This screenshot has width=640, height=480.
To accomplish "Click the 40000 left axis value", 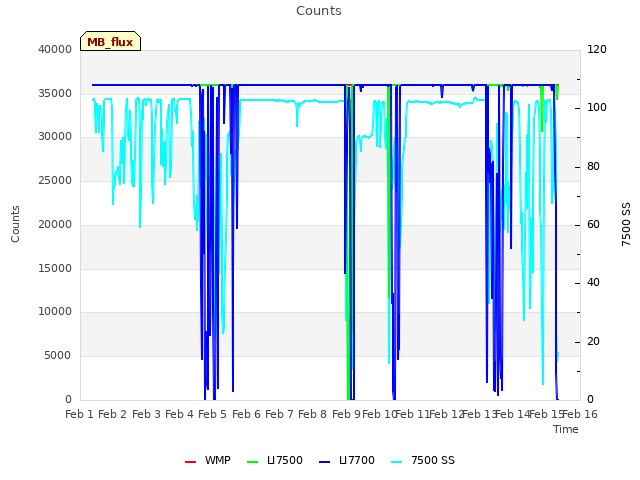I will [x=55, y=49].
